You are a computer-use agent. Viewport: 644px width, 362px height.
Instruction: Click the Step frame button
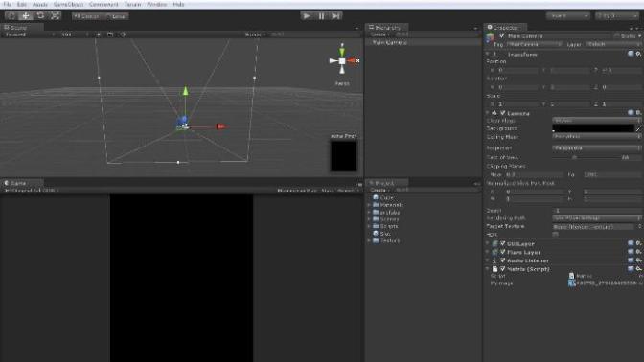coord(336,16)
